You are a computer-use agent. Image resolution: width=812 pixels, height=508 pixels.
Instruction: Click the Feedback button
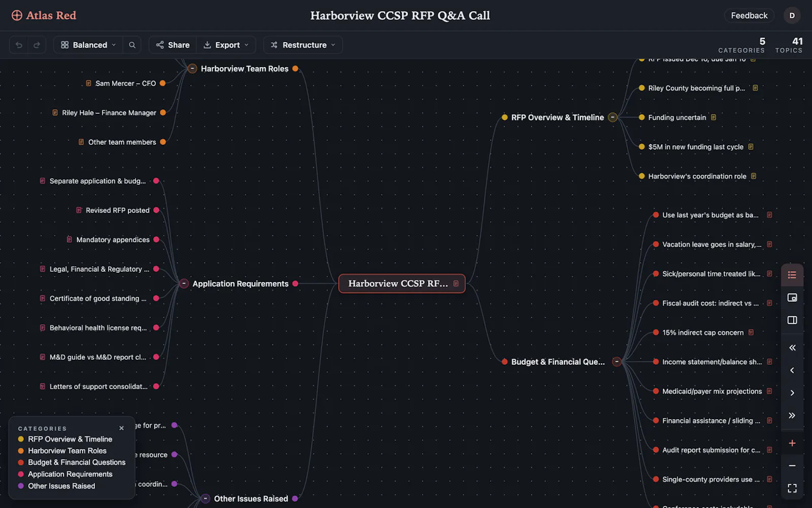click(749, 15)
